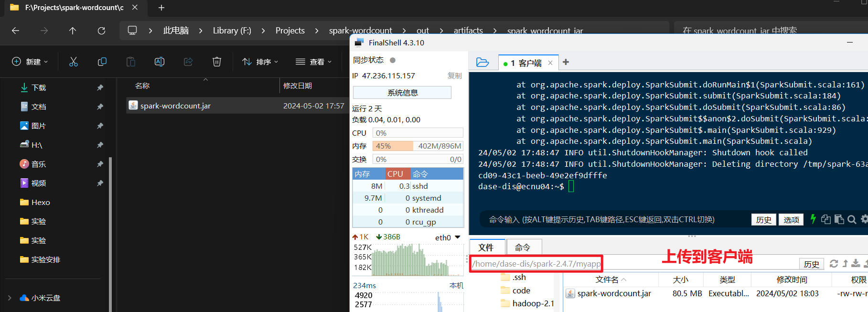Refresh the remote file list
Screen dimensions: 868x312
[x=834, y=264]
